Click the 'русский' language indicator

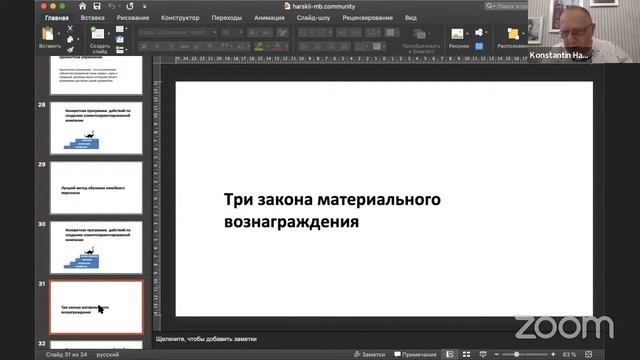pos(108,354)
